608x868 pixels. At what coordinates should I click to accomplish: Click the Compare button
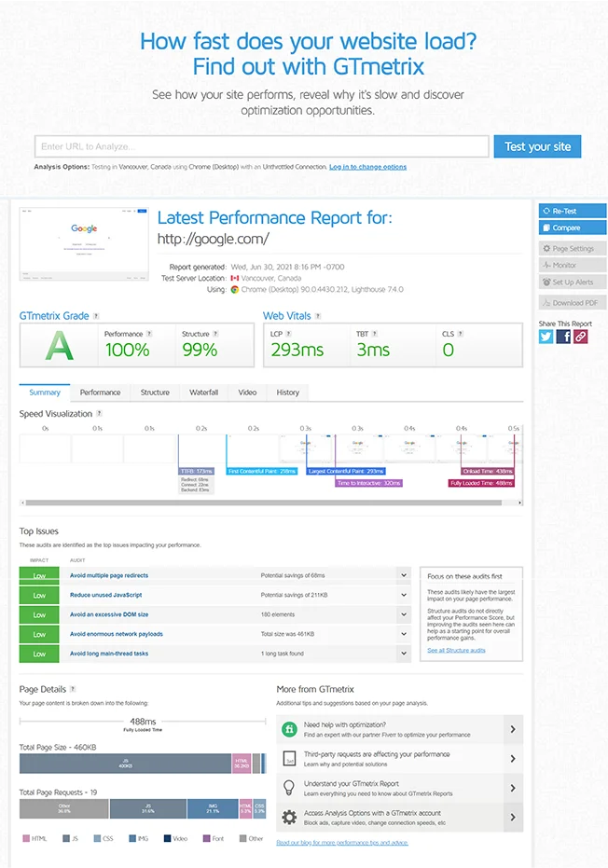coord(573,227)
